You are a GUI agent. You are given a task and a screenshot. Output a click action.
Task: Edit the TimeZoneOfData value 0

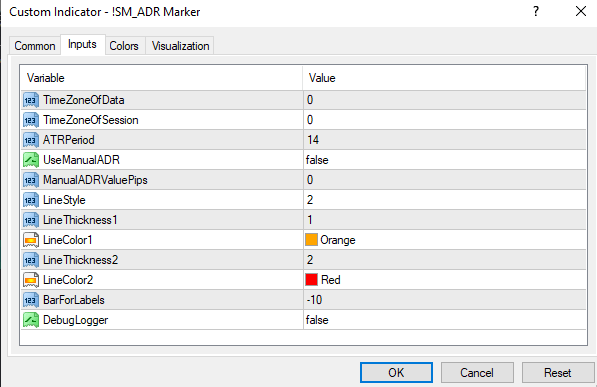point(444,100)
